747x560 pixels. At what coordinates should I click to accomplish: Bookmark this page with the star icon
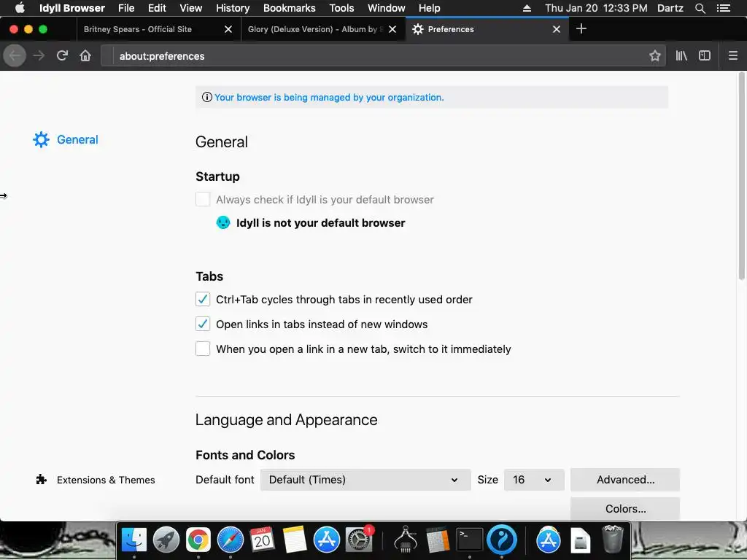655,55
